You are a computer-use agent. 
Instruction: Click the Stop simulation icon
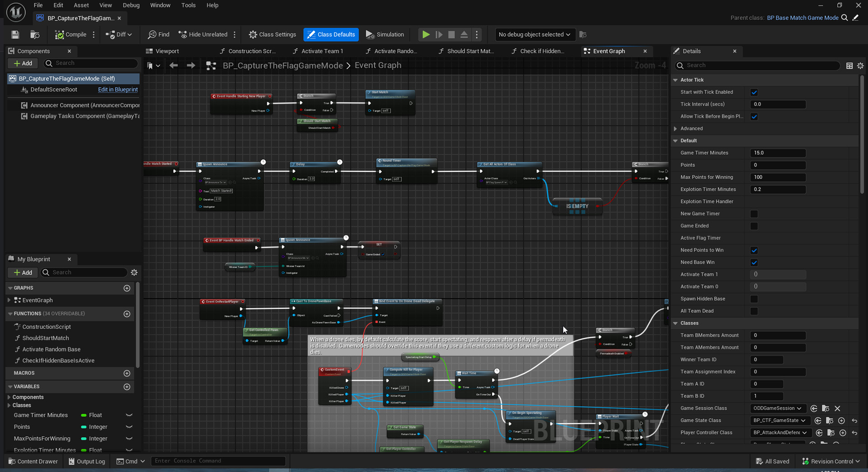451,34
